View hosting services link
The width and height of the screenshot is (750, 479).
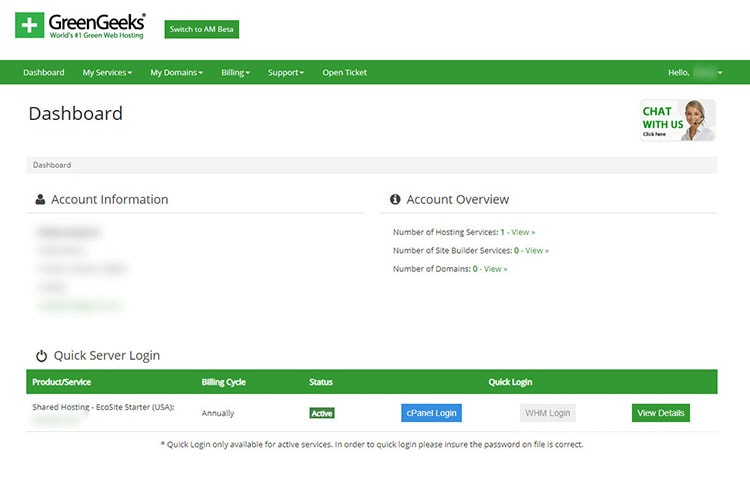(523, 232)
